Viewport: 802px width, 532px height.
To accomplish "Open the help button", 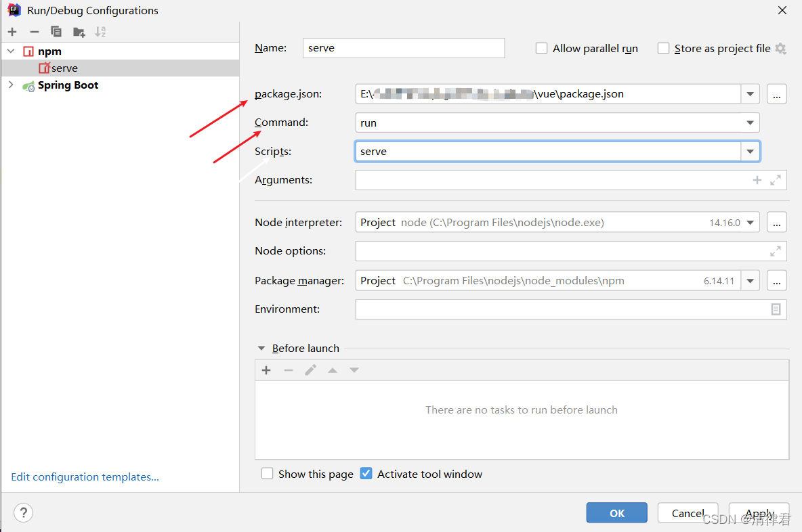I will point(24,512).
